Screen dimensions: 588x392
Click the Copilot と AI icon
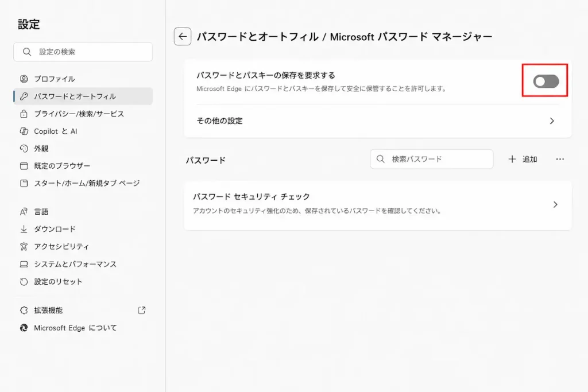coord(24,131)
